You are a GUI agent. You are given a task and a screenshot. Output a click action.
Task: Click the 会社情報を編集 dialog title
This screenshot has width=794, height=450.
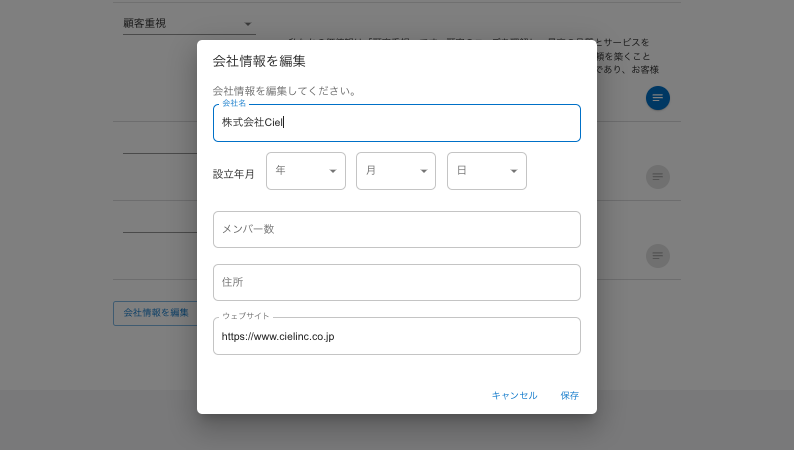(259, 61)
